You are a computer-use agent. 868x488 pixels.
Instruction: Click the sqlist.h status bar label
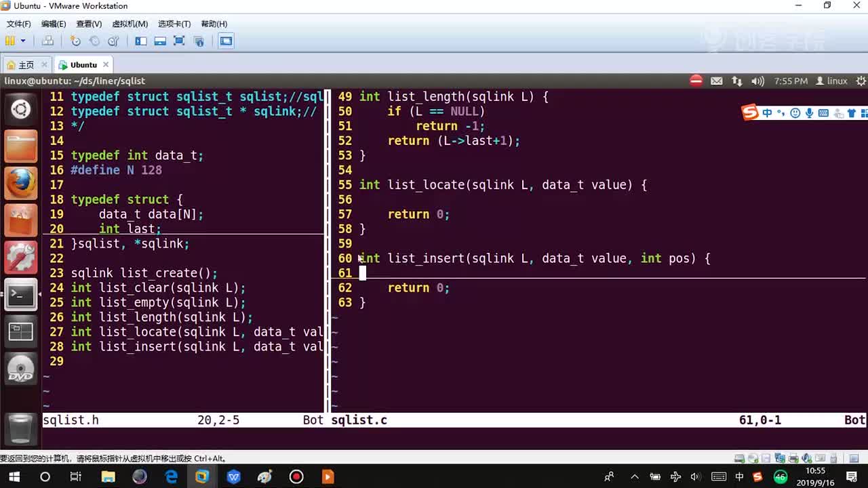pyautogui.click(x=71, y=420)
